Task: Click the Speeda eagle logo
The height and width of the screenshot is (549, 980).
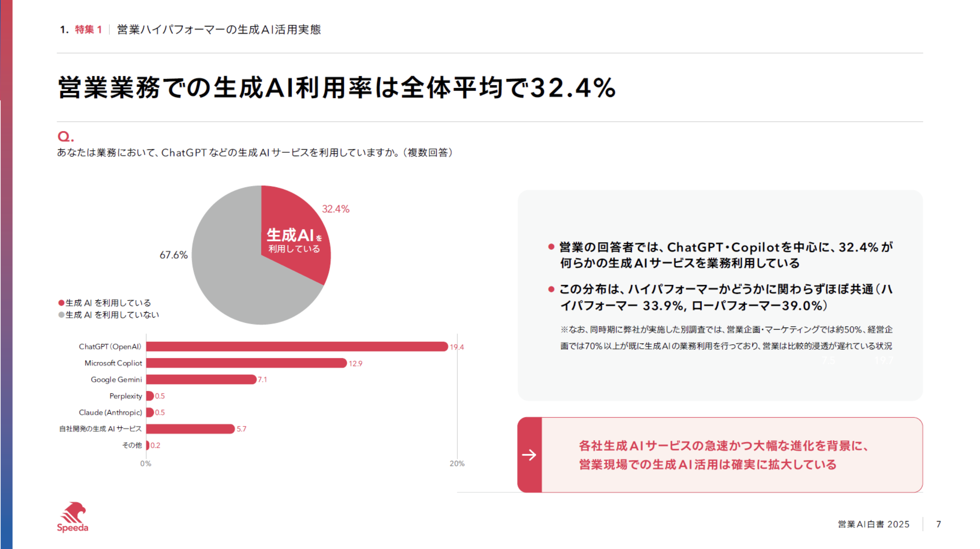Action: (x=73, y=517)
